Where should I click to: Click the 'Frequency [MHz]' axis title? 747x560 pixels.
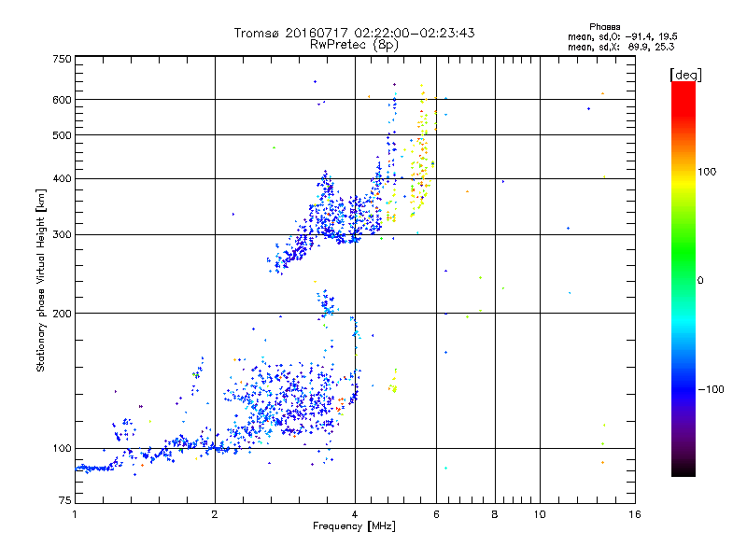(x=354, y=526)
